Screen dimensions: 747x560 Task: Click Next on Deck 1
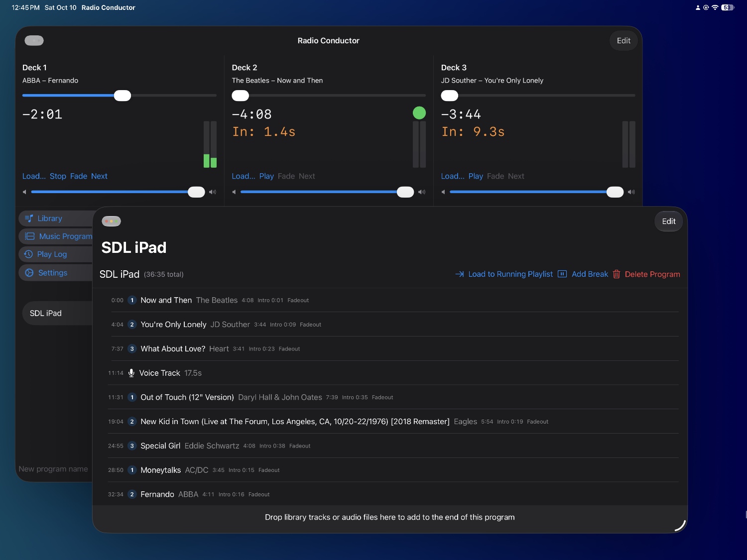click(x=99, y=176)
